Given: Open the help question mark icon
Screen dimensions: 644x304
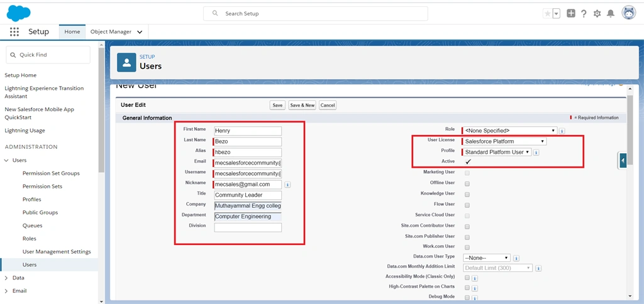Looking at the screenshot, I should point(584,14).
